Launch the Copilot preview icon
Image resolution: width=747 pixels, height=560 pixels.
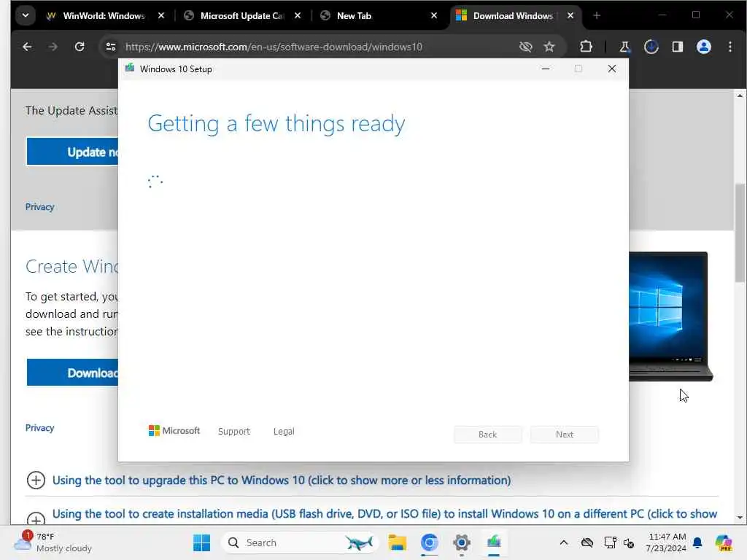[x=724, y=542]
